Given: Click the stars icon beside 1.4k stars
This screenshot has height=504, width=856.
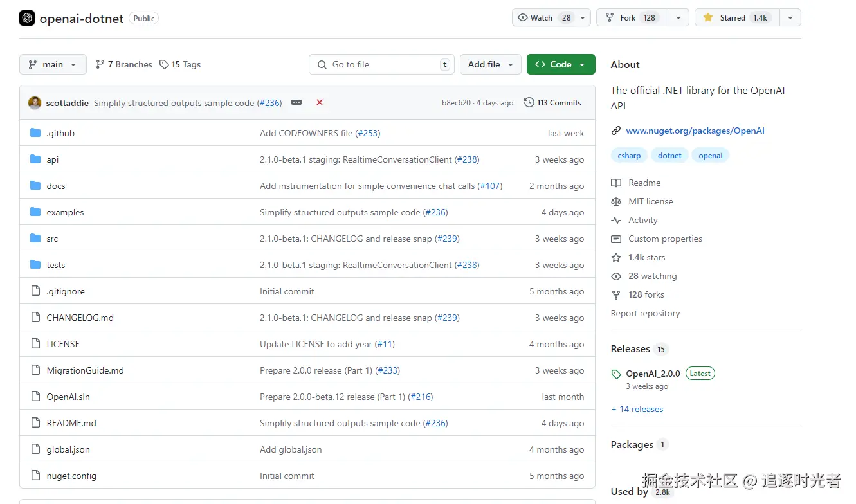Looking at the screenshot, I should (616, 257).
